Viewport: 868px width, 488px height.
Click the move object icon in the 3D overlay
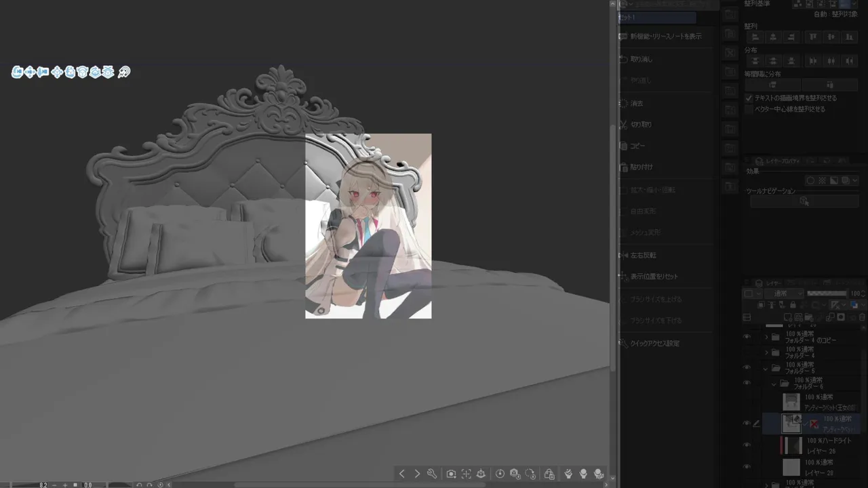[x=57, y=72]
